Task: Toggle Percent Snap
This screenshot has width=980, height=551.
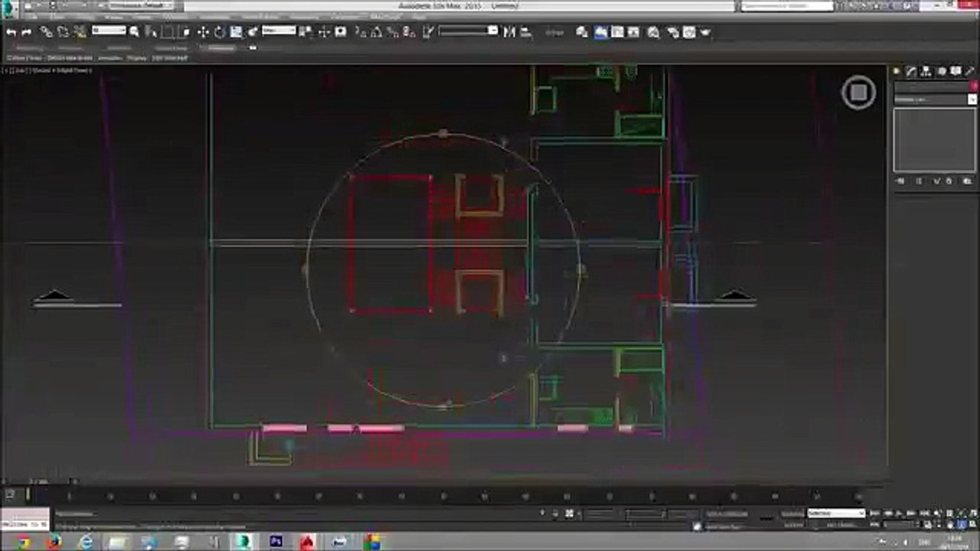Action: [393, 32]
